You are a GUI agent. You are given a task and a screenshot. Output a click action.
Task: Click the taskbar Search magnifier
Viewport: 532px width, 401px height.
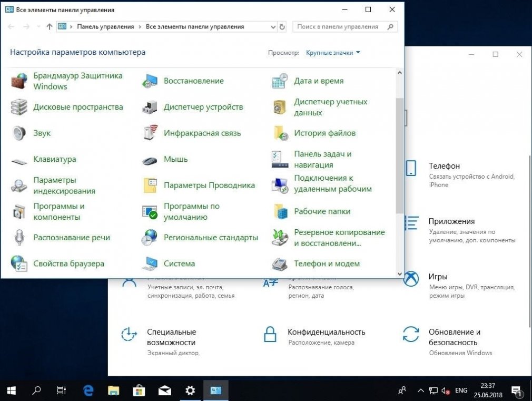[x=36, y=390]
